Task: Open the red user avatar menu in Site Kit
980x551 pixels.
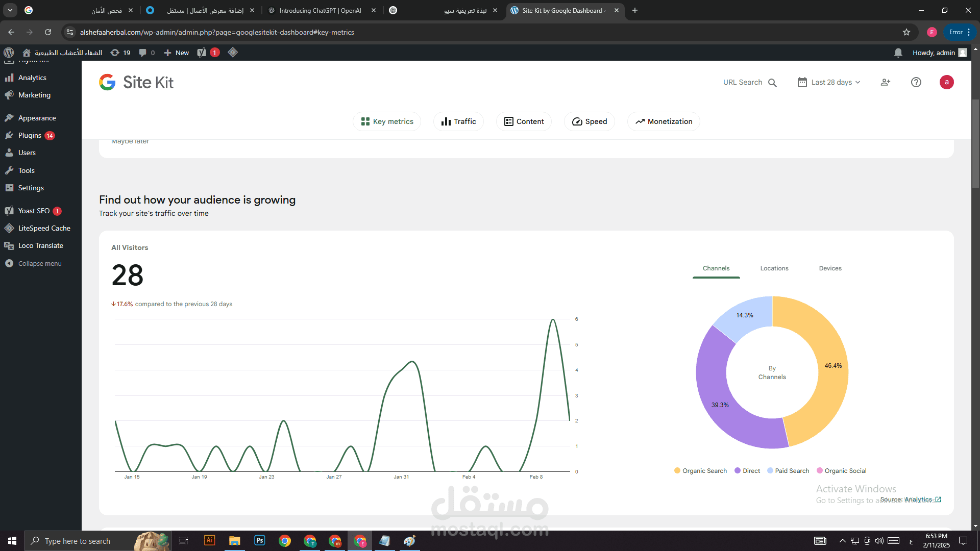Action: coord(947,82)
